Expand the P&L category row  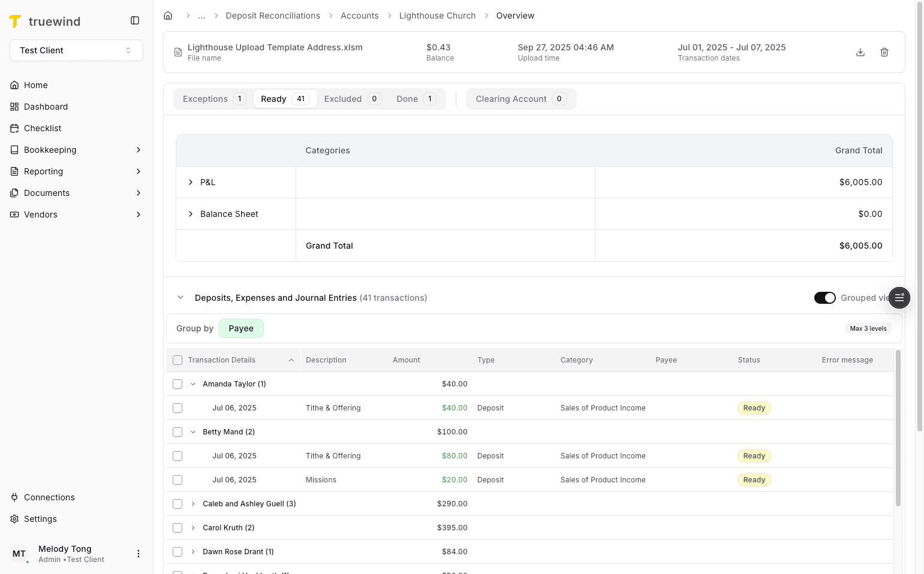coord(191,182)
